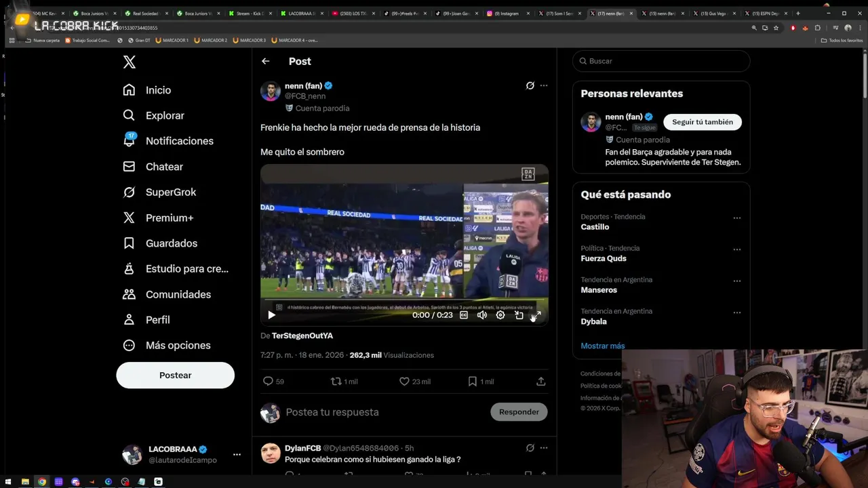This screenshot has height=488, width=868.
Task: Click the video progress bar
Action: click(x=404, y=301)
